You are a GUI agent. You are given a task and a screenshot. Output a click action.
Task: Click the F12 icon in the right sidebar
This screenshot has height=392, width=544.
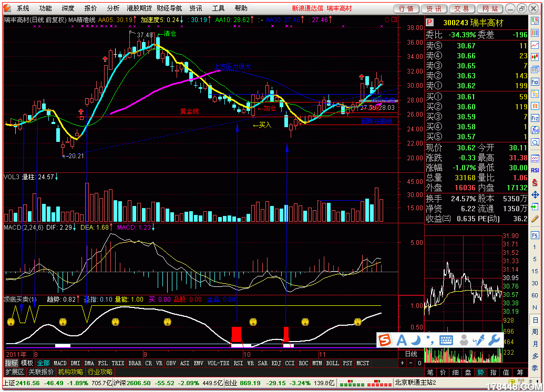535,118
